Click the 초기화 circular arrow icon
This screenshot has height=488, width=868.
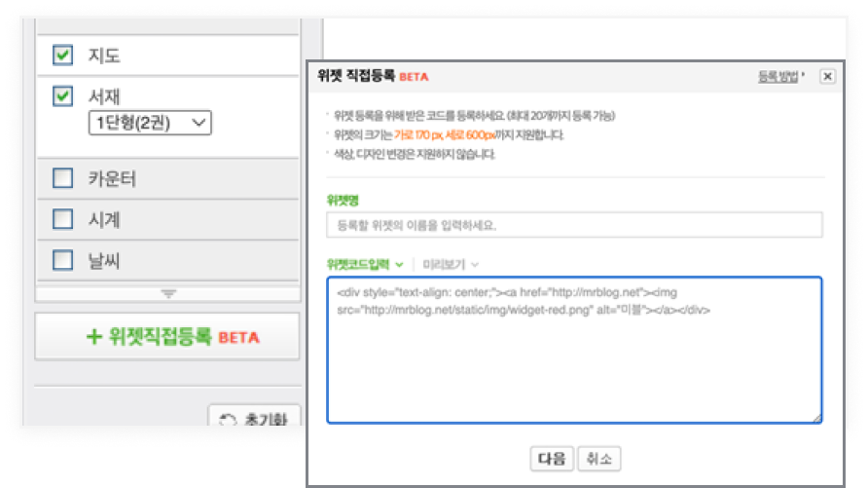coord(228,421)
